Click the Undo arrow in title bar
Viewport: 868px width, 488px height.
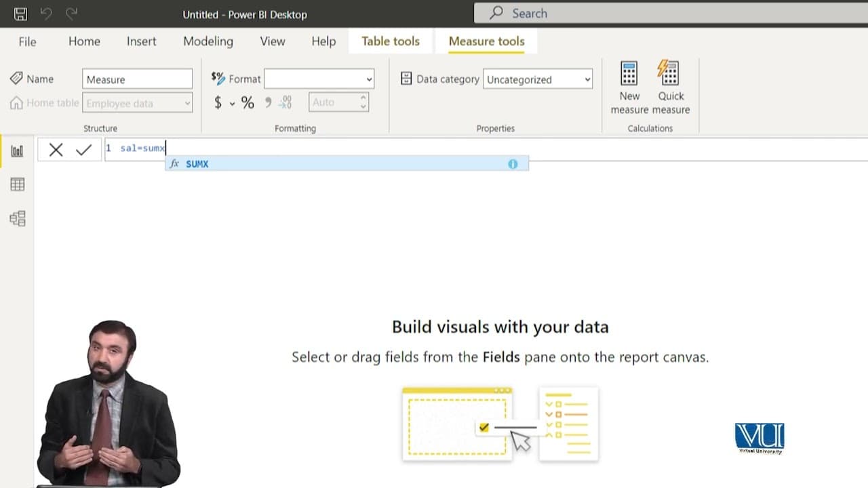46,14
